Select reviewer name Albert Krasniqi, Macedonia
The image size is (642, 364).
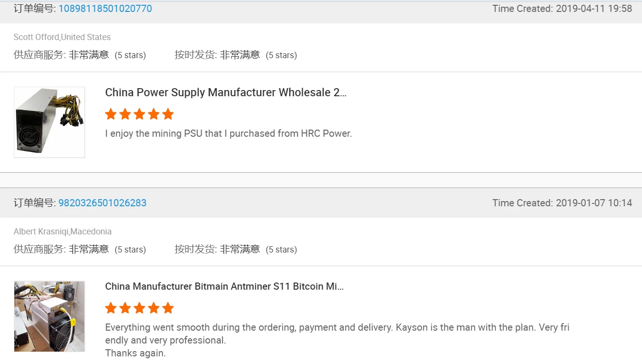tap(62, 232)
